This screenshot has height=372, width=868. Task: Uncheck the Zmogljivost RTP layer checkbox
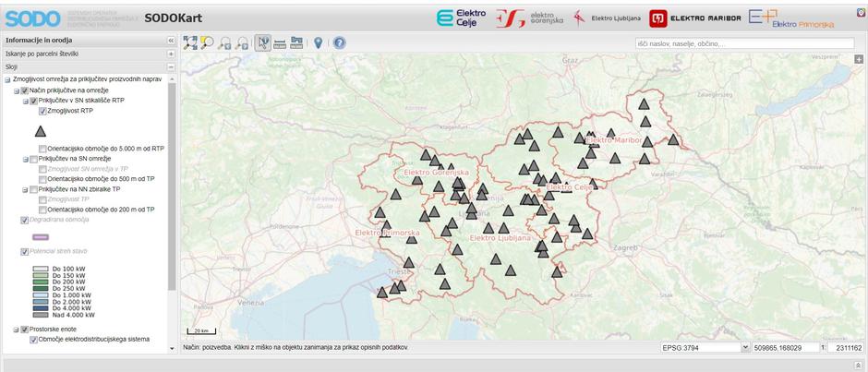(x=42, y=111)
